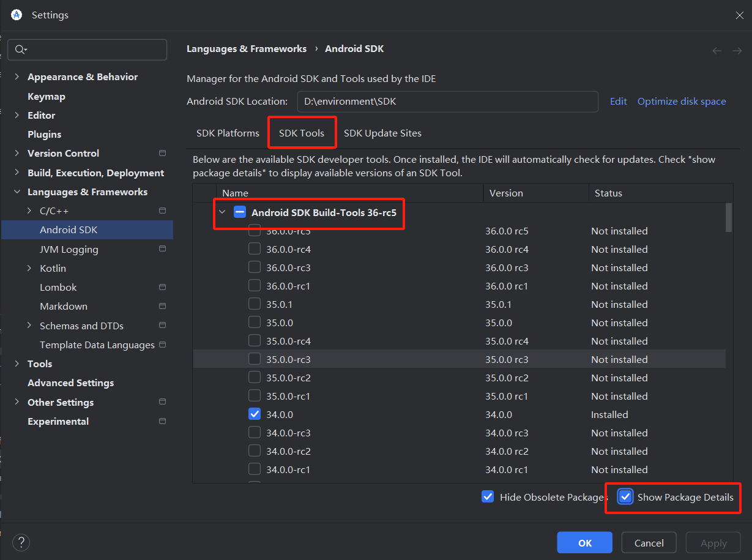Viewport: 752px width, 560px height.
Task: Go back with the left arrow
Action: pyautogui.click(x=717, y=51)
